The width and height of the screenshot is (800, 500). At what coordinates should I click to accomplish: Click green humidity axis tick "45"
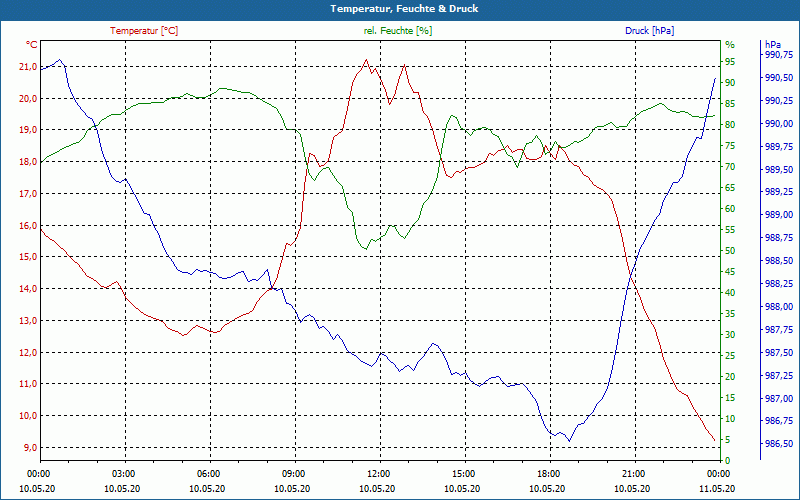pyautogui.click(x=730, y=272)
